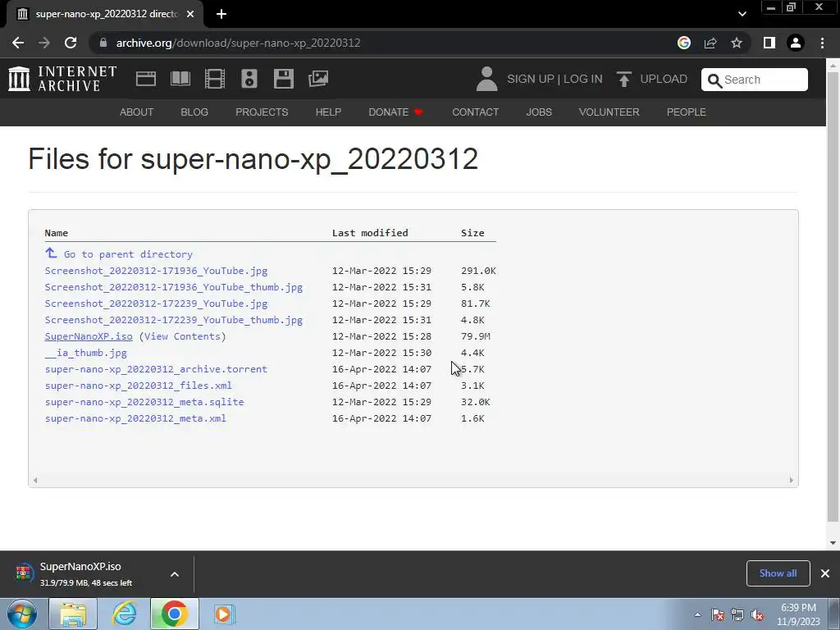Reload the page with the refresh icon

click(71, 43)
